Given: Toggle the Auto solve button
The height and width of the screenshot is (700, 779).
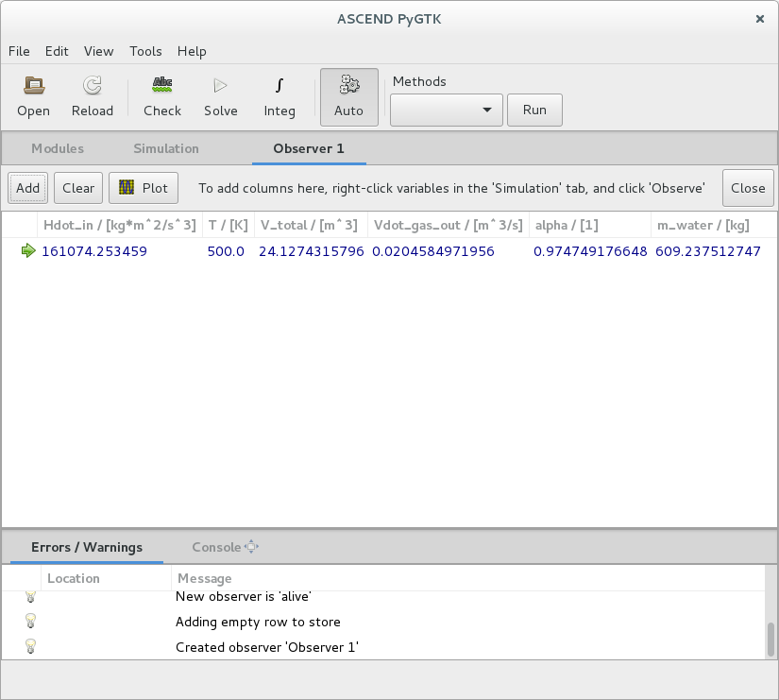Looking at the screenshot, I should click(348, 97).
